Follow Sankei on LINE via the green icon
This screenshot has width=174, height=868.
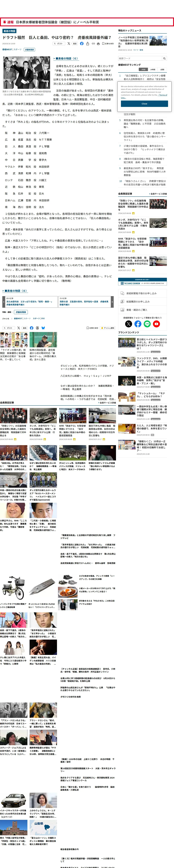click(147, 324)
